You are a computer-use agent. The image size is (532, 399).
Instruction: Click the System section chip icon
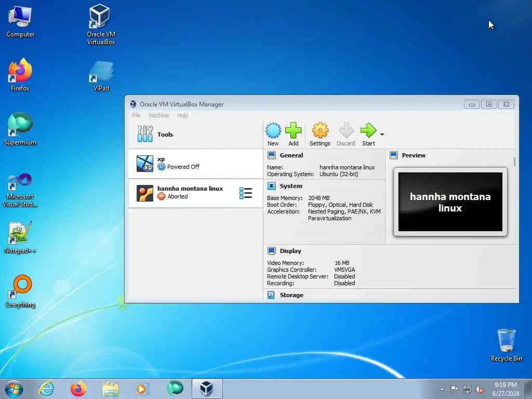point(271,186)
